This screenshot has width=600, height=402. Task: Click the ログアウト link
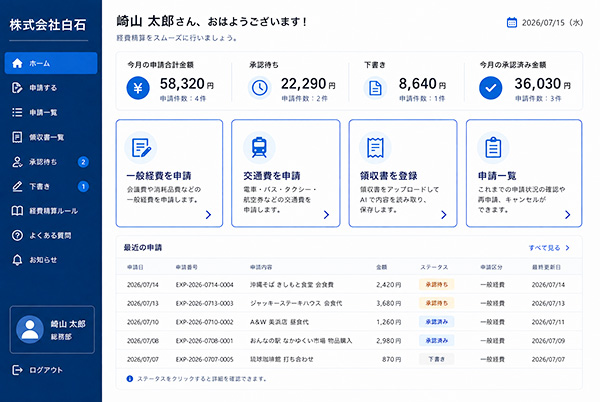38,370
